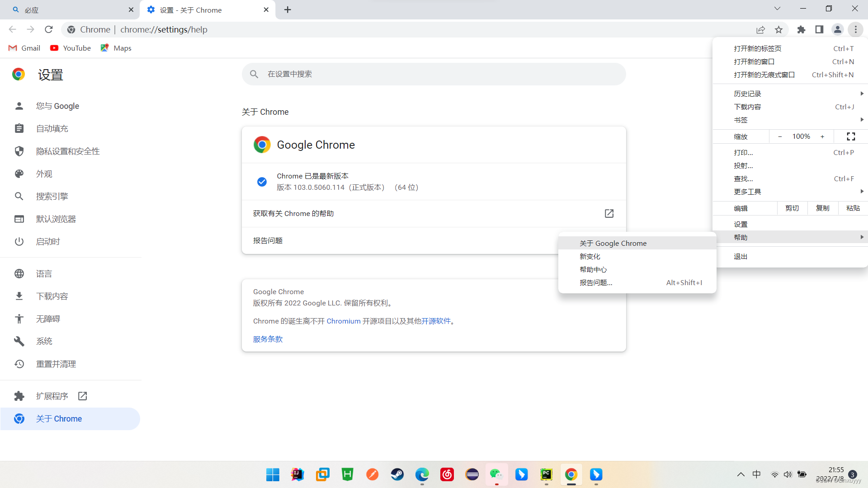Screen dimensions: 868x488
Task: Open Steam from the taskbar
Action: pyautogui.click(x=397, y=474)
